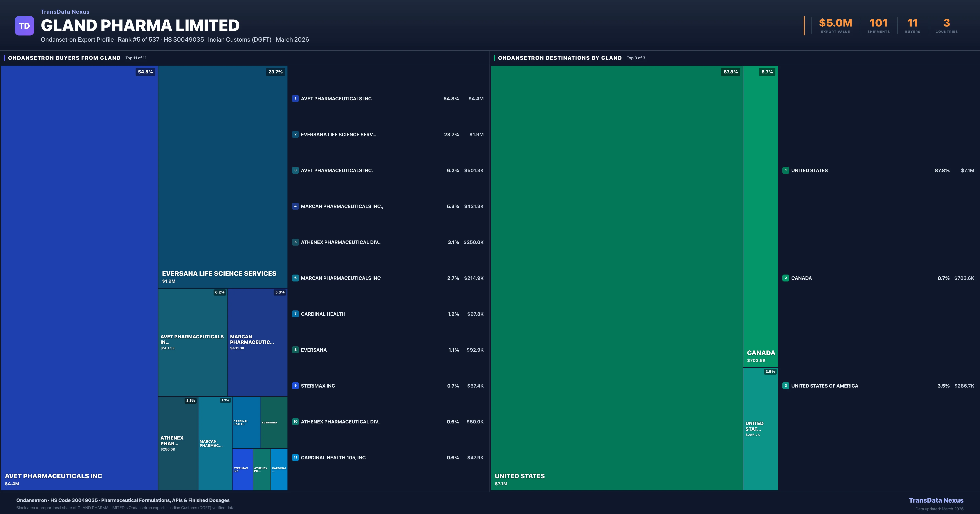The width and height of the screenshot is (980, 514).
Task: Click rank badge 2 beside Eversana Life Science
Action: click(295, 134)
